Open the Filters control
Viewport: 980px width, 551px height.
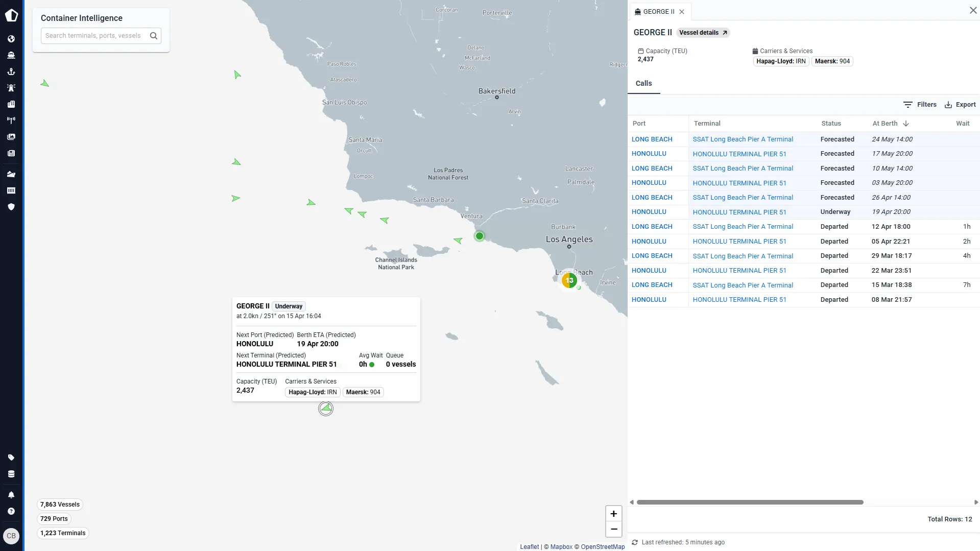920,105
